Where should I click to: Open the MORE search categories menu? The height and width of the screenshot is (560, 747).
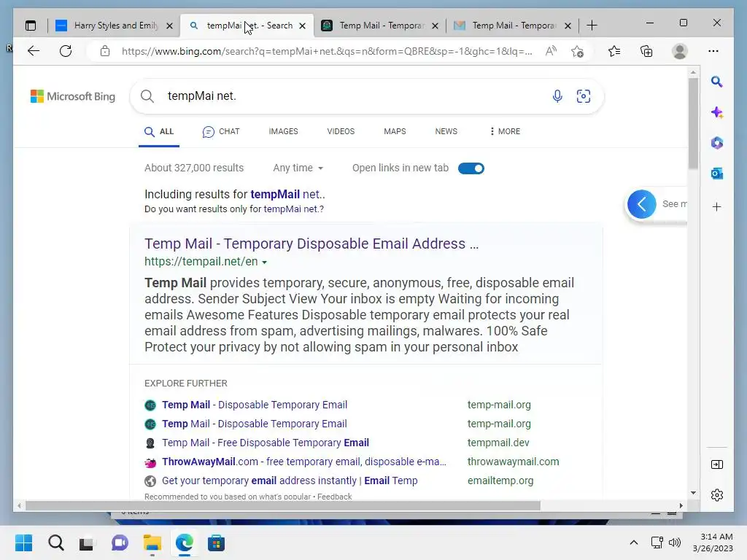tap(505, 131)
